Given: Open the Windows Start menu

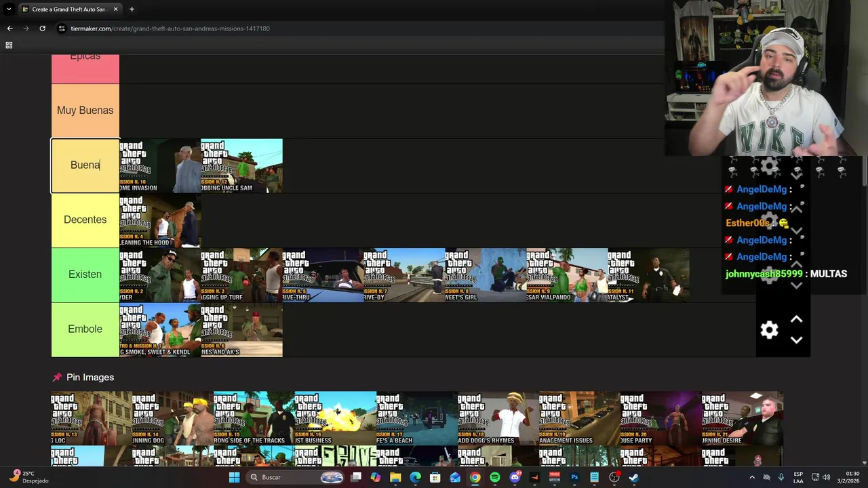Looking at the screenshot, I should (234, 477).
